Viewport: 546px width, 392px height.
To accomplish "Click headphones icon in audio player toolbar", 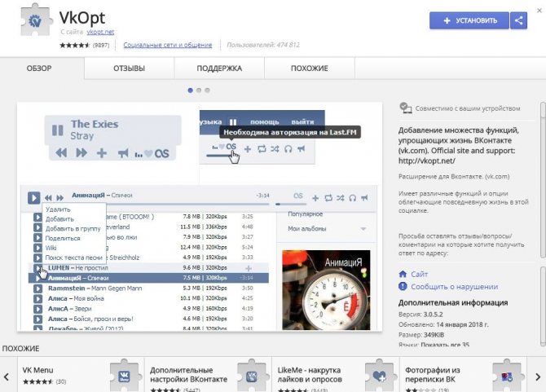I will [x=353, y=198].
